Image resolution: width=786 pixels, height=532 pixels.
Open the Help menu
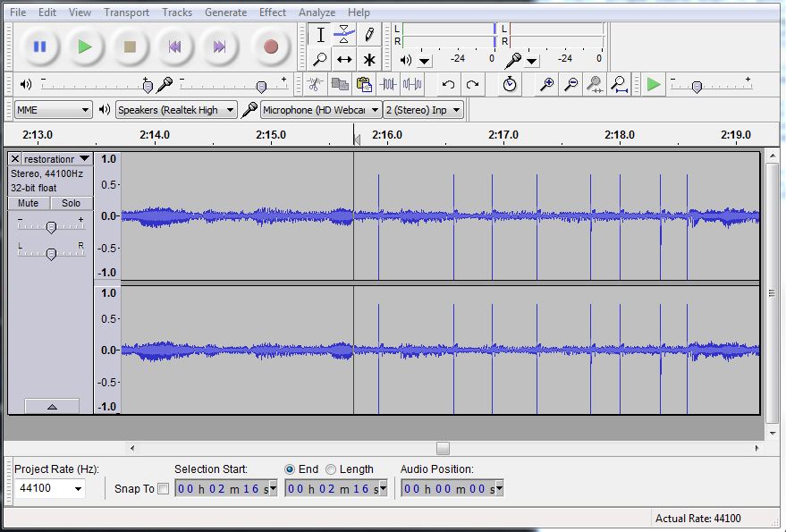tap(359, 13)
